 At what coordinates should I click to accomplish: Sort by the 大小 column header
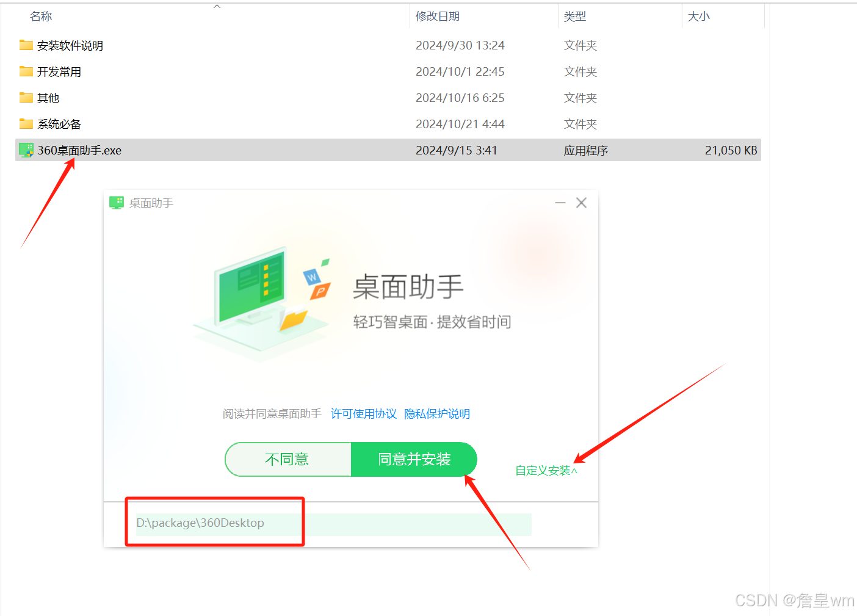(699, 16)
